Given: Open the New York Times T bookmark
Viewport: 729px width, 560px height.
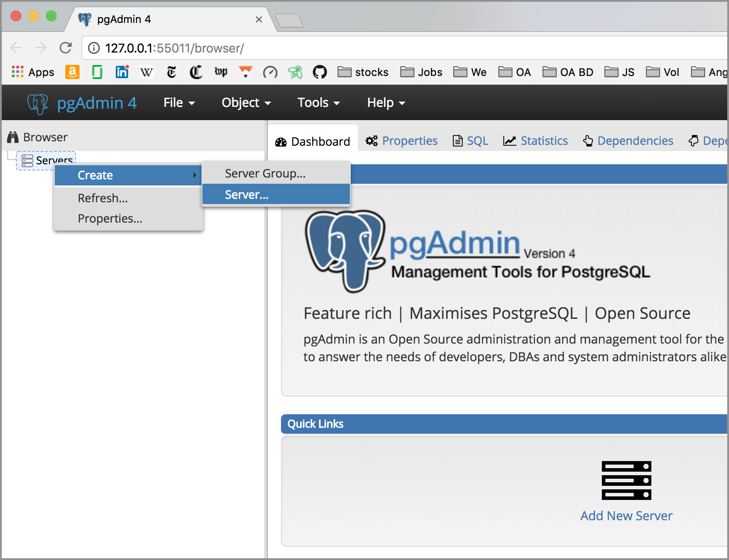Looking at the screenshot, I should pyautogui.click(x=171, y=72).
